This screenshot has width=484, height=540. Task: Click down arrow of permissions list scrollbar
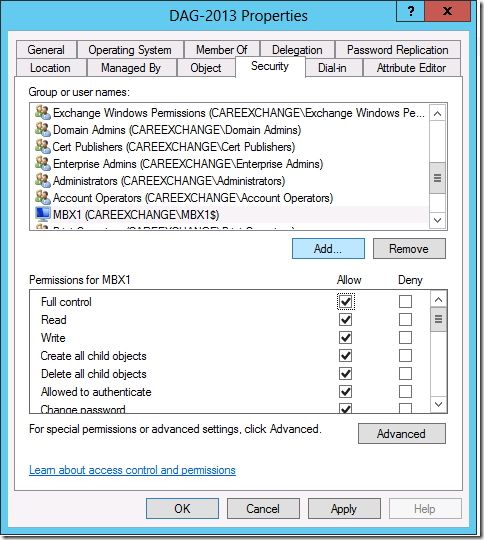[438, 404]
